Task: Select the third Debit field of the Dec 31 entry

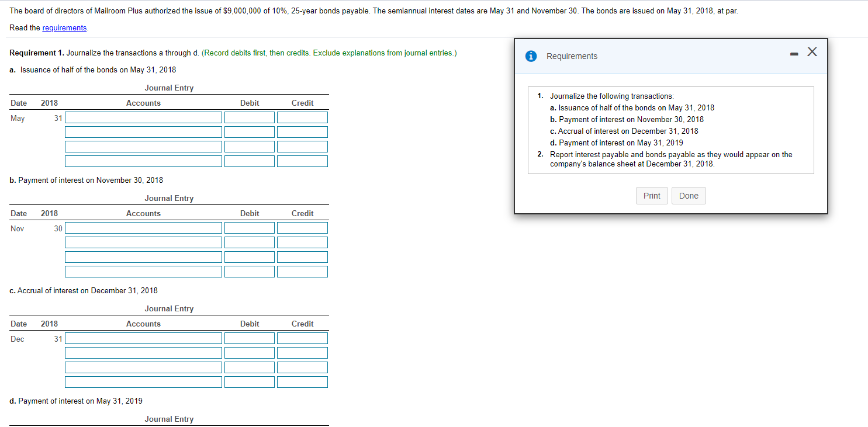Action: pos(250,367)
